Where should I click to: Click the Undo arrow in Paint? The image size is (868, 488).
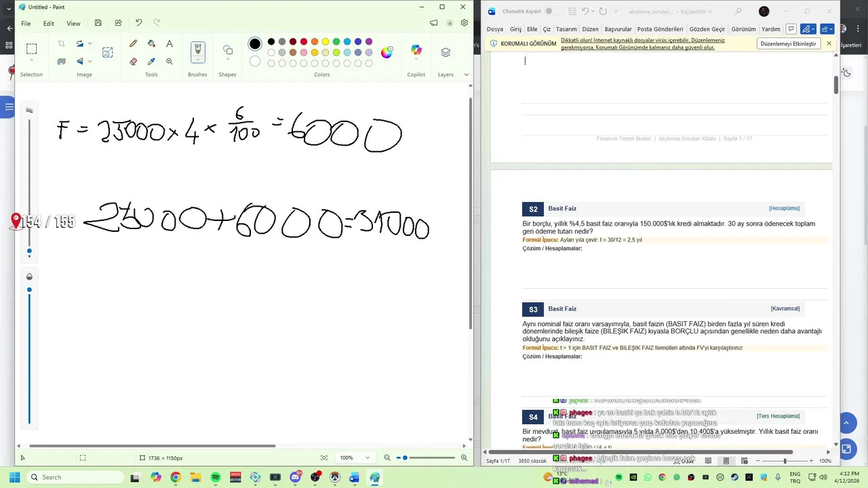pos(138,23)
